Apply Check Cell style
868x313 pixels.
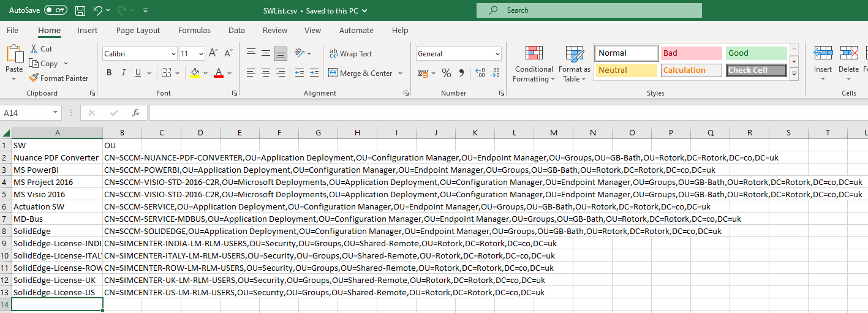pyautogui.click(x=757, y=70)
